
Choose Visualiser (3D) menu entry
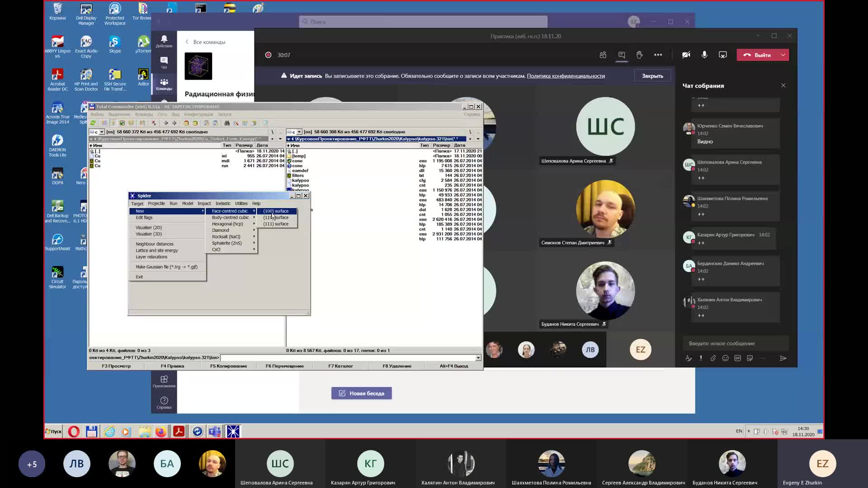[167, 234]
